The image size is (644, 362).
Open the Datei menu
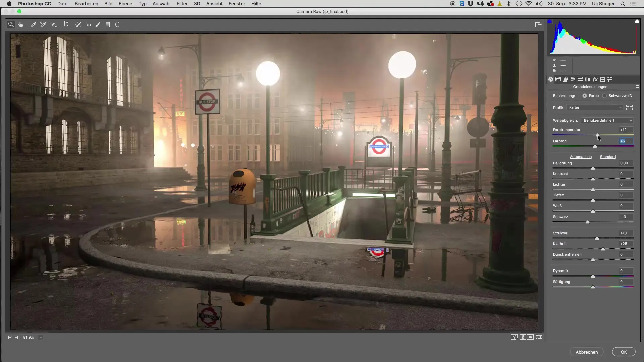(x=63, y=4)
